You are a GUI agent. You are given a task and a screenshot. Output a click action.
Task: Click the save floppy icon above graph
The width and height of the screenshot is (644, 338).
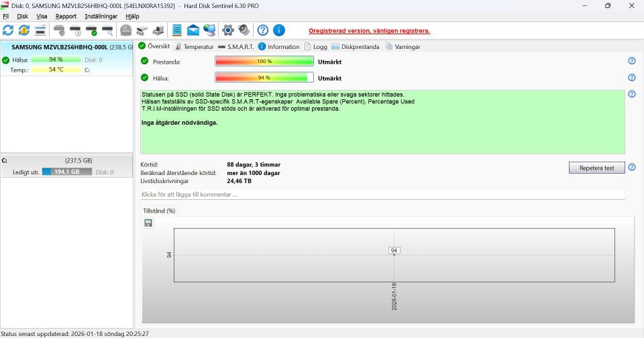tap(148, 223)
